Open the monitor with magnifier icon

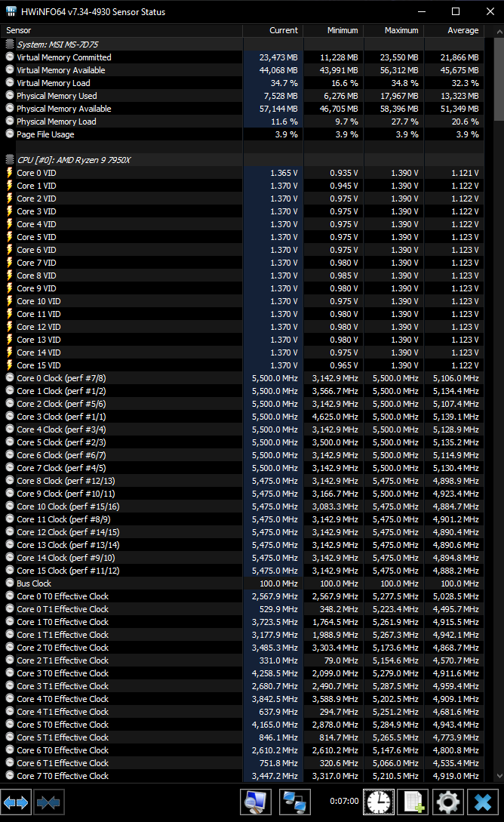tap(256, 802)
